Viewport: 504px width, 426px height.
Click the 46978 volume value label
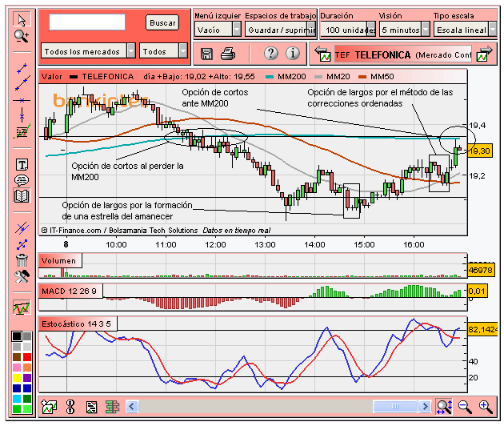point(480,270)
